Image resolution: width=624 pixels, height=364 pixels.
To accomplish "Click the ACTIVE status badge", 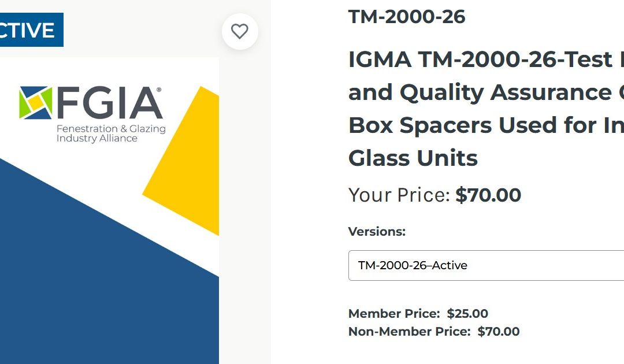I will (x=29, y=29).
